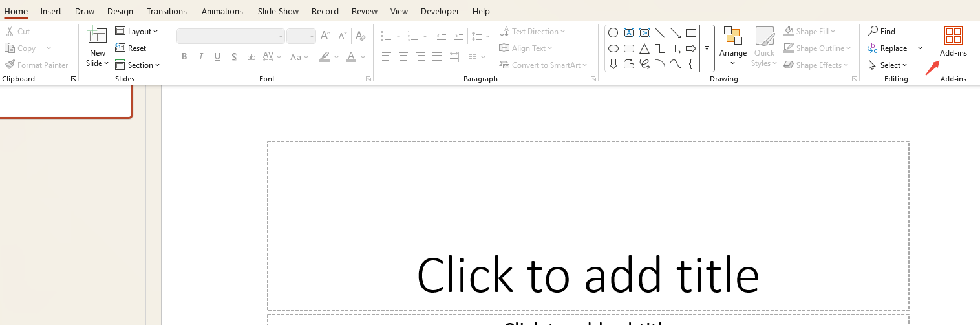Open the Animations tab
The height and width of the screenshot is (325, 980).
tap(222, 11)
